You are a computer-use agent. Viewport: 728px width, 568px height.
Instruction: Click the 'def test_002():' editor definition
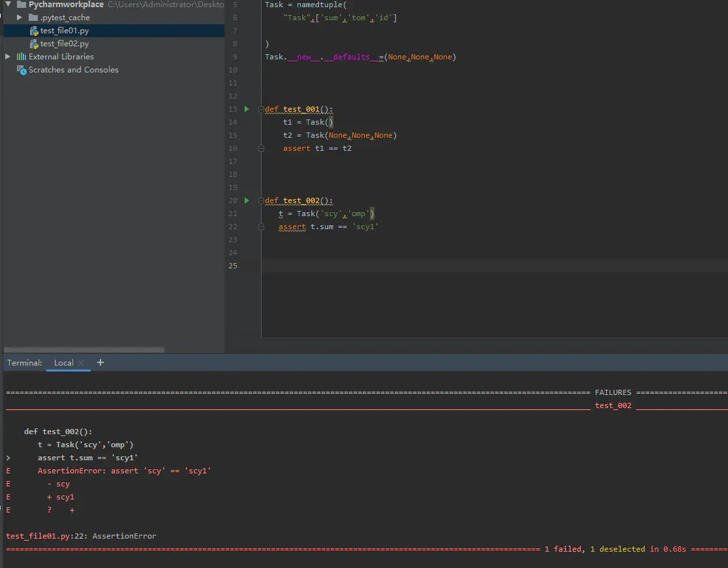299,201
